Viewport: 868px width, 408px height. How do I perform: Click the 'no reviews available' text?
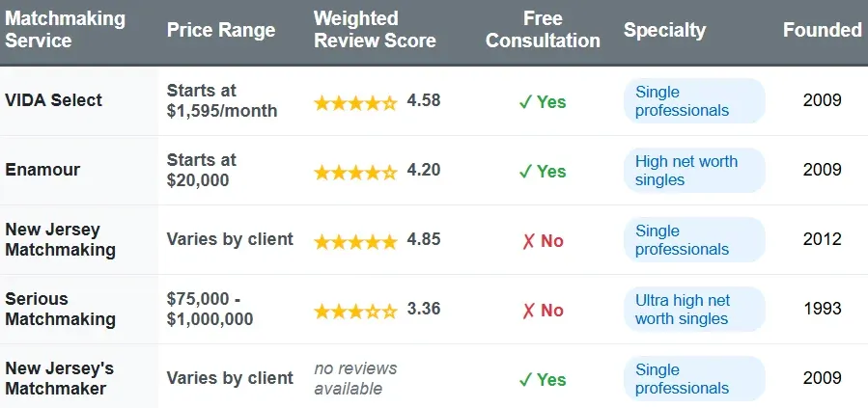355,379
